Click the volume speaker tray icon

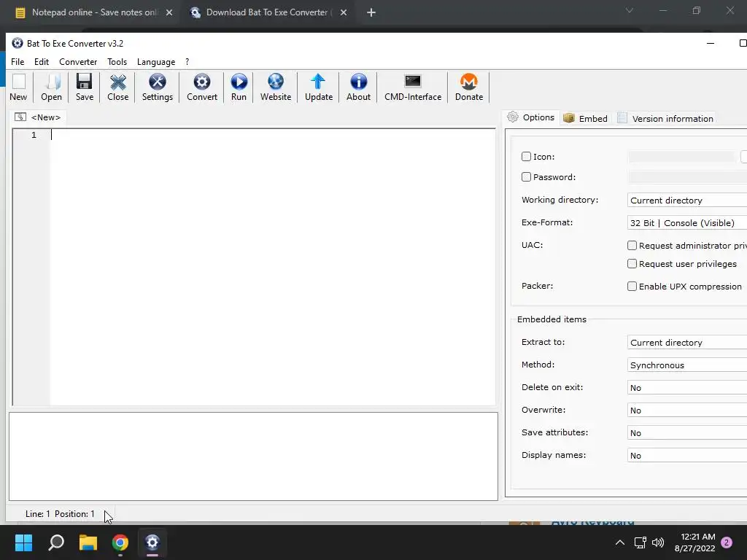click(x=658, y=542)
